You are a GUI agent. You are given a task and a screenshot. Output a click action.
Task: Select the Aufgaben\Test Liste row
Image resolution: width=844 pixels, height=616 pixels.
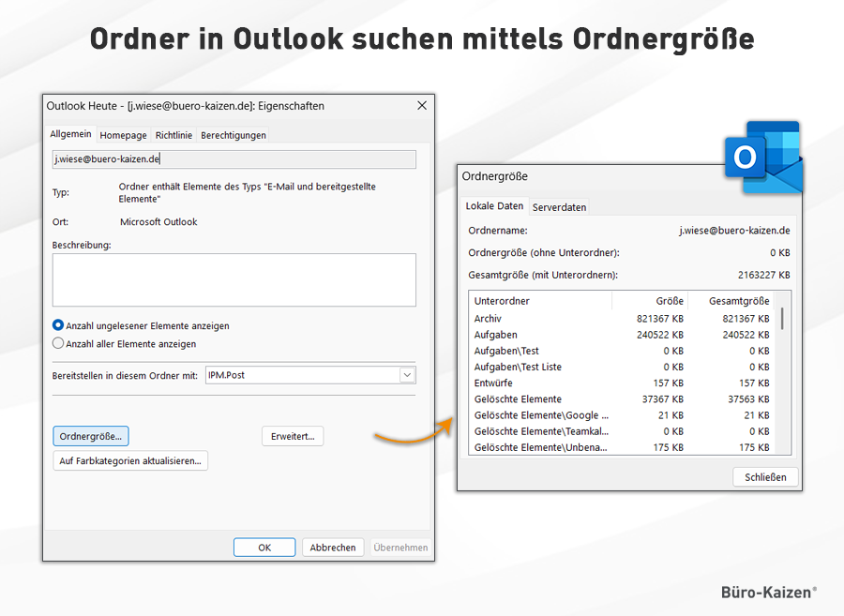click(622, 367)
